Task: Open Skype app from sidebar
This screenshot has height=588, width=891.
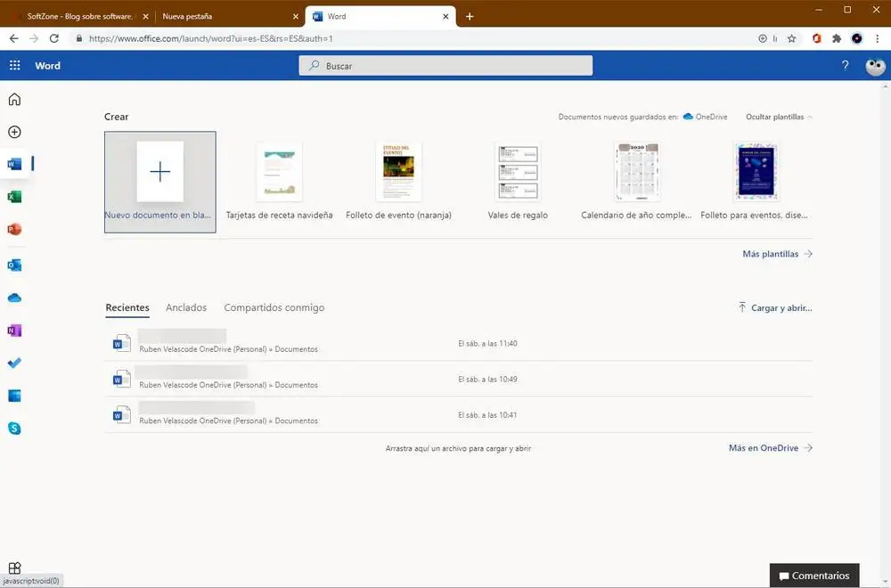Action: pyautogui.click(x=15, y=429)
